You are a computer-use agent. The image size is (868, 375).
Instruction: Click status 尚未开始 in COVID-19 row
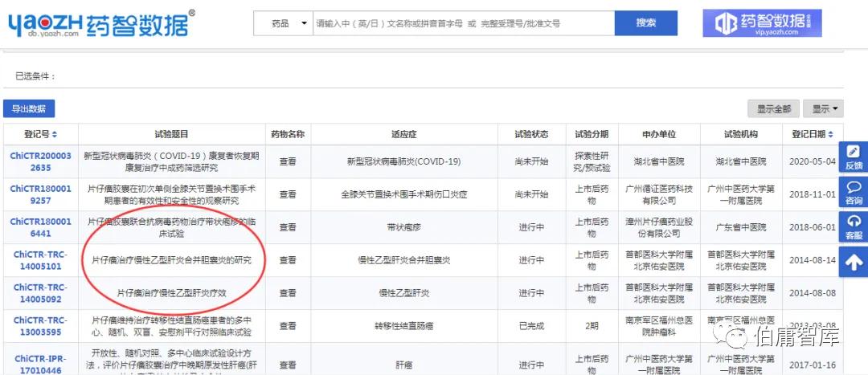pos(531,161)
